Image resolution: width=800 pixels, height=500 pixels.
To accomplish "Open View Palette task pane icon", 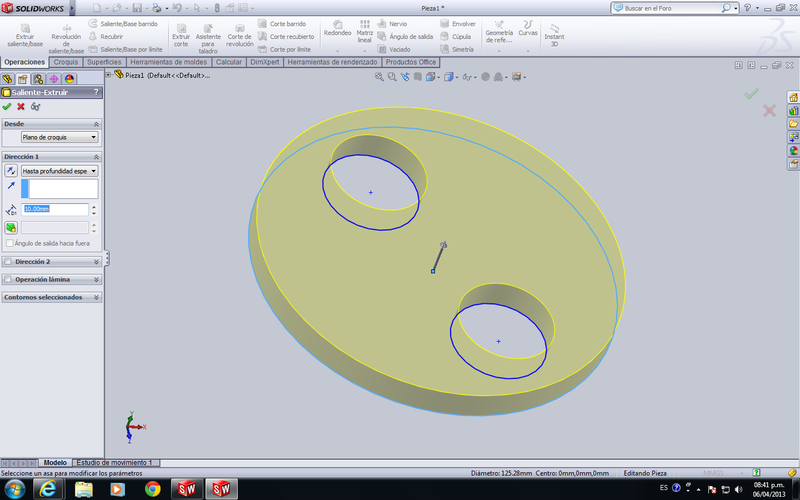I will coord(793,137).
